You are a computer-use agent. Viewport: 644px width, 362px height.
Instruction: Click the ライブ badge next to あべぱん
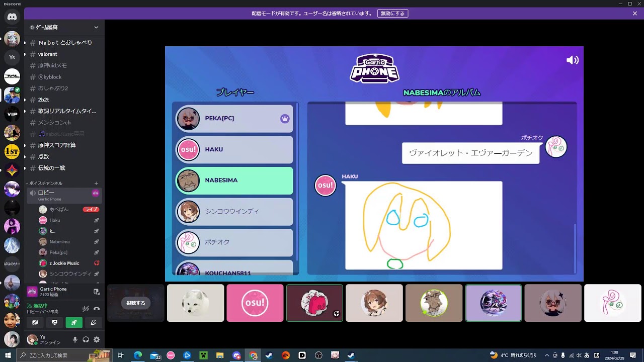tap(91, 209)
